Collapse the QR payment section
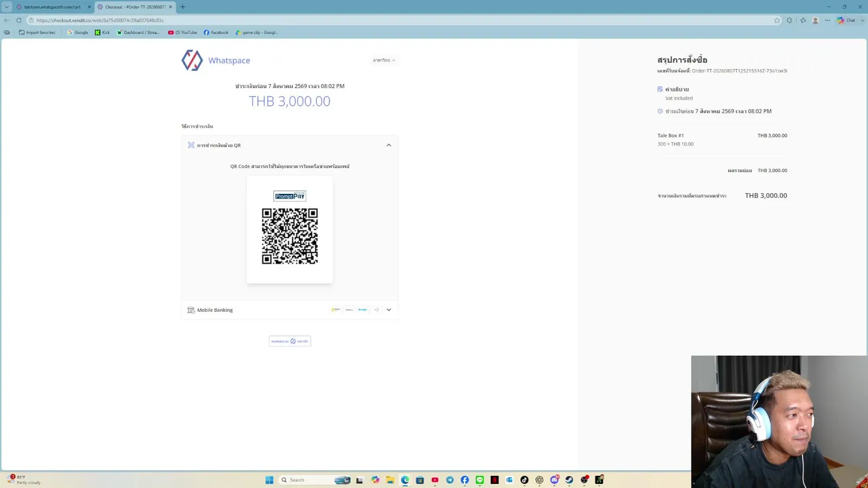This screenshot has width=868, height=488. [x=389, y=145]
